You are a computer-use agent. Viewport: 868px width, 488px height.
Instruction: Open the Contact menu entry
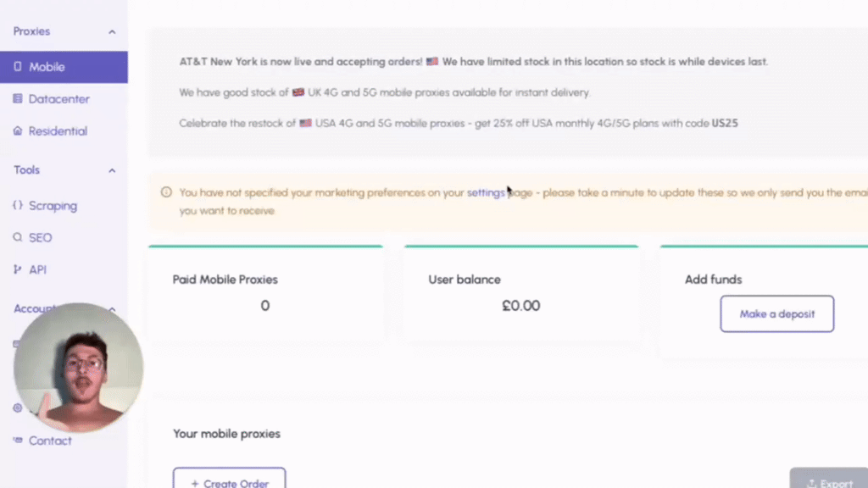tap(50, 441)
